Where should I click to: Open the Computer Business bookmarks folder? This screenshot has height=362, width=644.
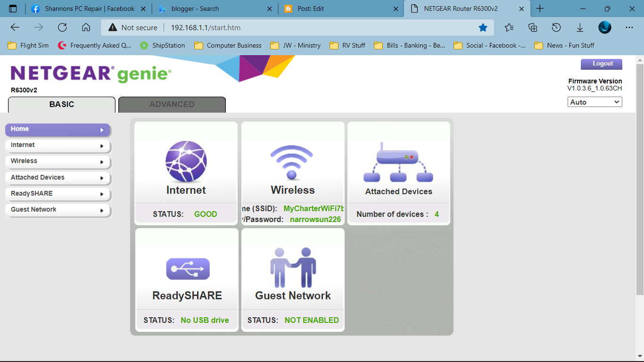pyautogui.click(x=228, y=45)
